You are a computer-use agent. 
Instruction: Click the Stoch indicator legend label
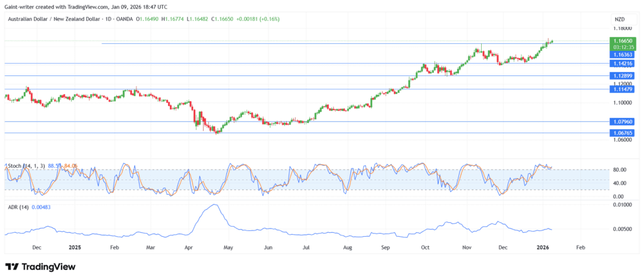[26, 166]
